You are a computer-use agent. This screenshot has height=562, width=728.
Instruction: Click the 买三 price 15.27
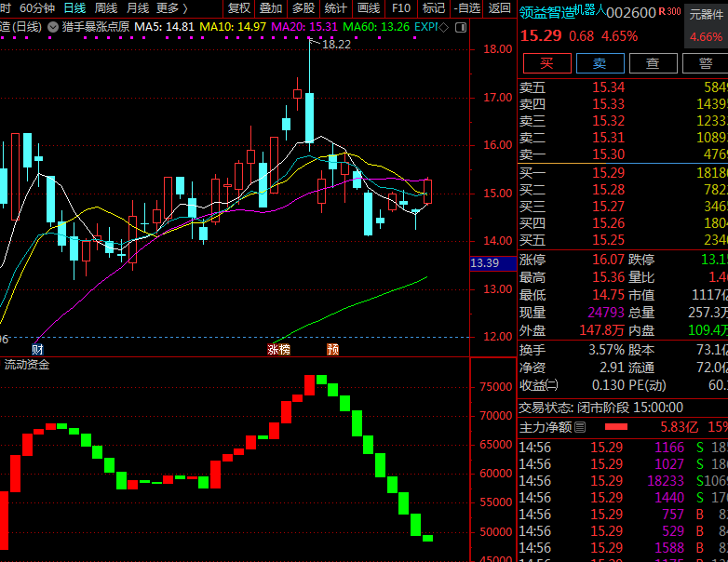tap(608, 207)
